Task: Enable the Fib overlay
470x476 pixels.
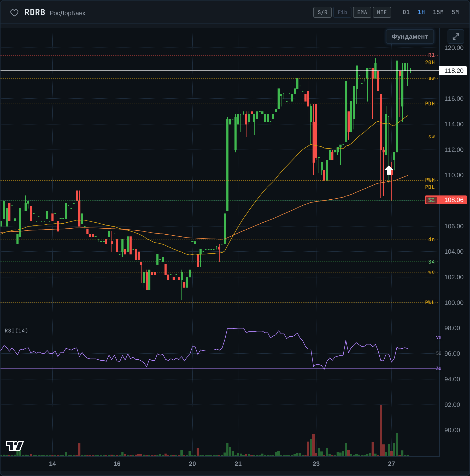Action: click(x=342, y=12)
